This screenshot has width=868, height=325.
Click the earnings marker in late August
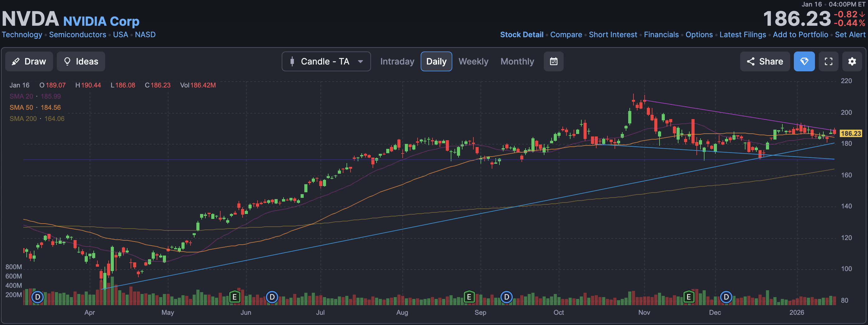click(469, 297)
